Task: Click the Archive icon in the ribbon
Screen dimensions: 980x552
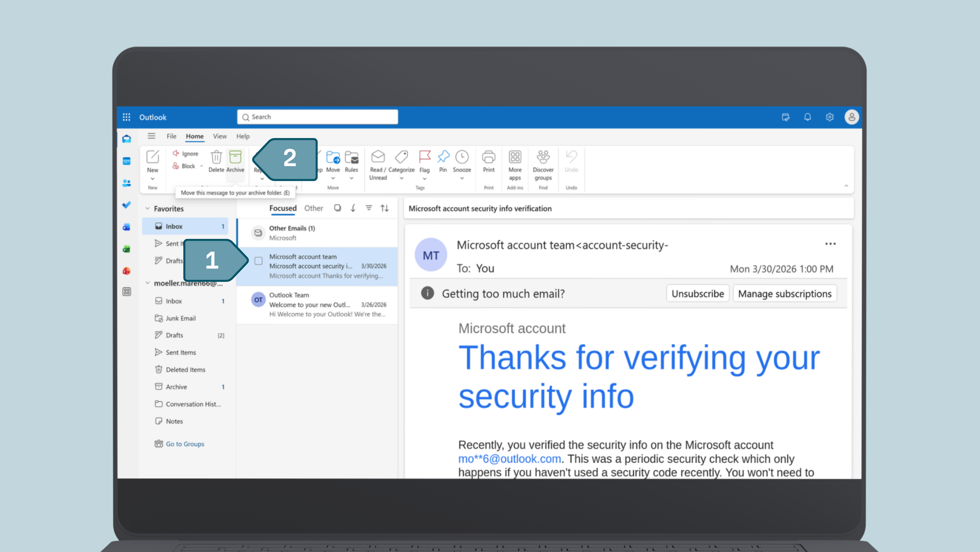Action: pos(235,157)
